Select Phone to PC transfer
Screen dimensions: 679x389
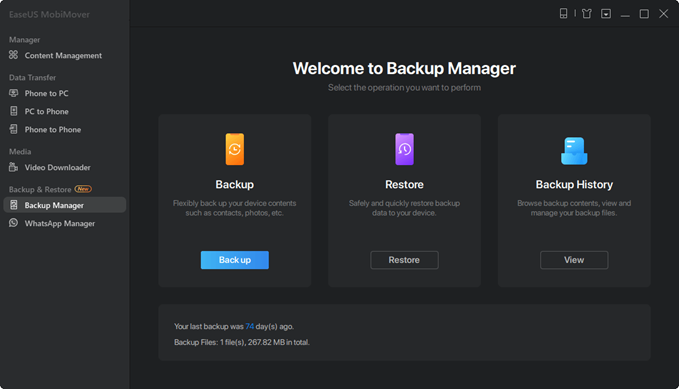pyautogui.click(x=46, y=93)
